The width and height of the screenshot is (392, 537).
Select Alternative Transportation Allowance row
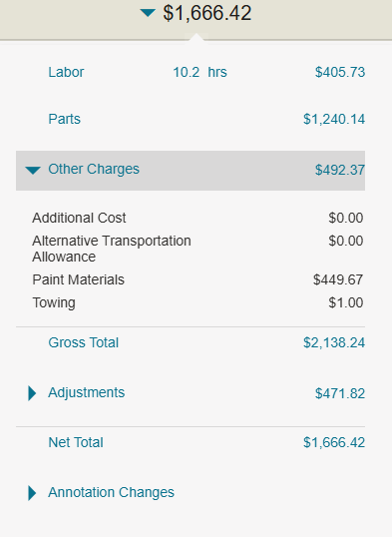tap(197, 249)
